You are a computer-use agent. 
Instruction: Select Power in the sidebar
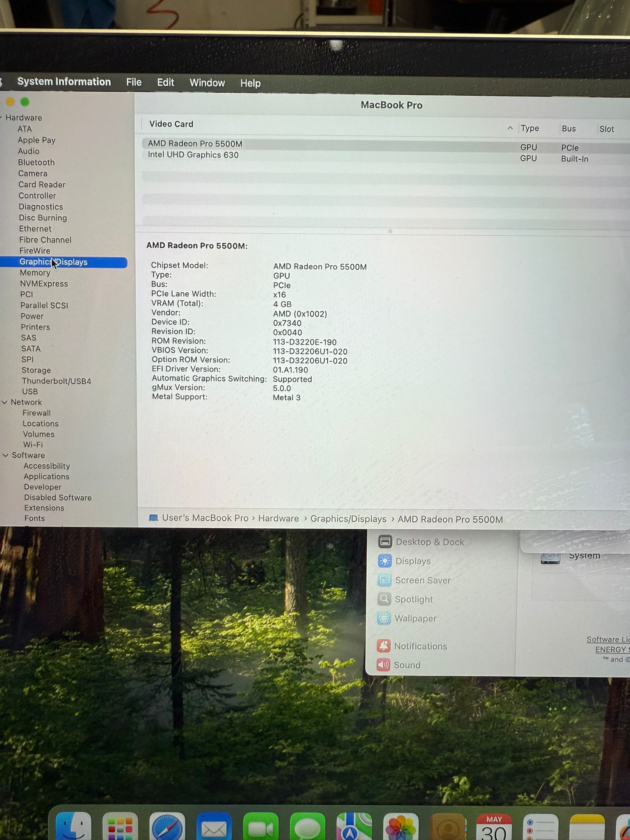pos(32,316)
